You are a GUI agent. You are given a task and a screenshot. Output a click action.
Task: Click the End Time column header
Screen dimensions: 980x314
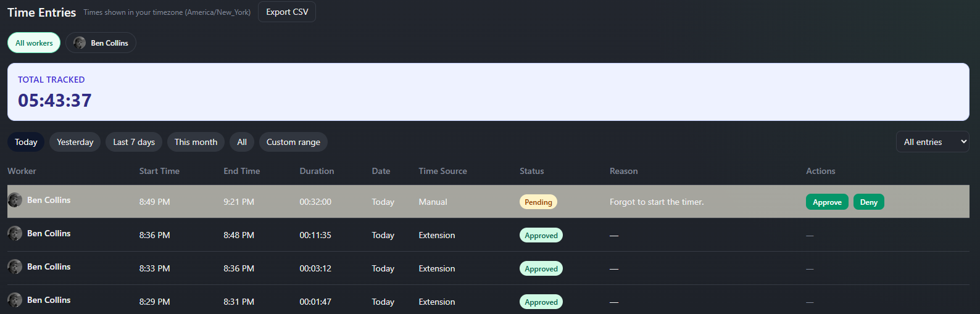tap(241, 171)
